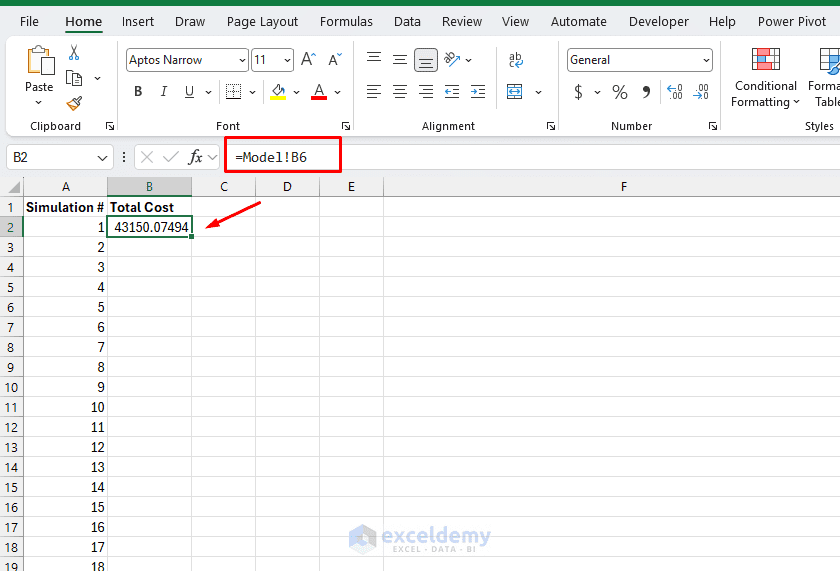Expand Underline style arrow
This screenshot has width=840, height=571.
coord(208,92)
